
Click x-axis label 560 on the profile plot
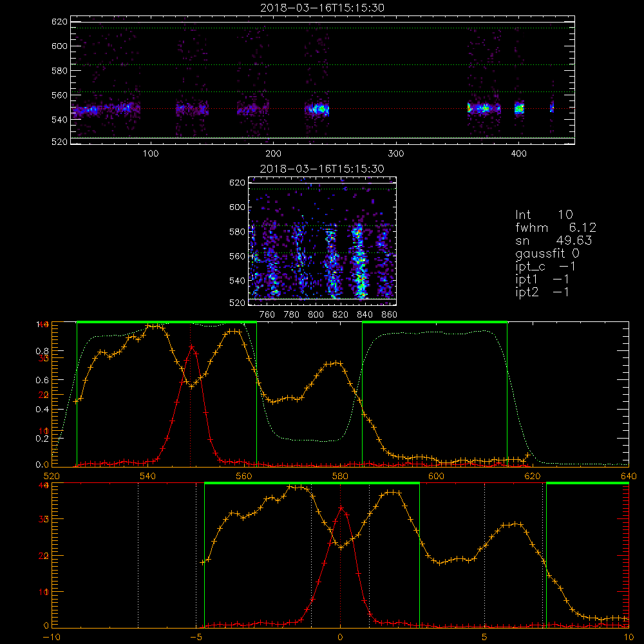pos(244,476)
